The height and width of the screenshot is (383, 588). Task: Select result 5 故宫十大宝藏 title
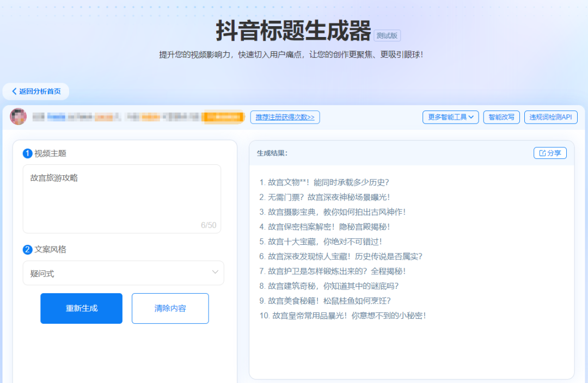point(321,242)
